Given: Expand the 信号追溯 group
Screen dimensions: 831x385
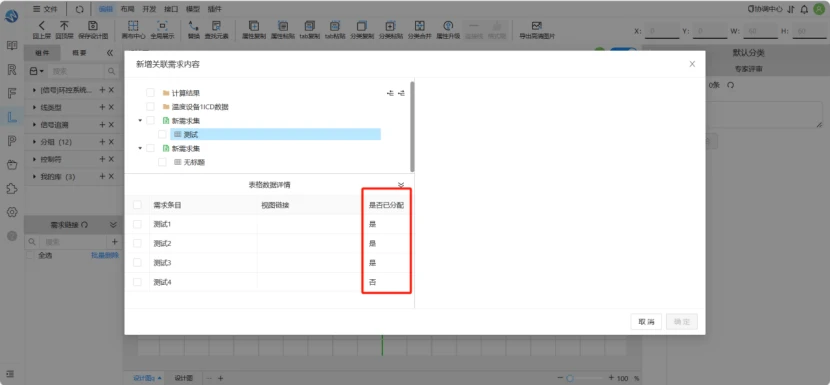Looking at the screenshot, I should tap(35, 125).
